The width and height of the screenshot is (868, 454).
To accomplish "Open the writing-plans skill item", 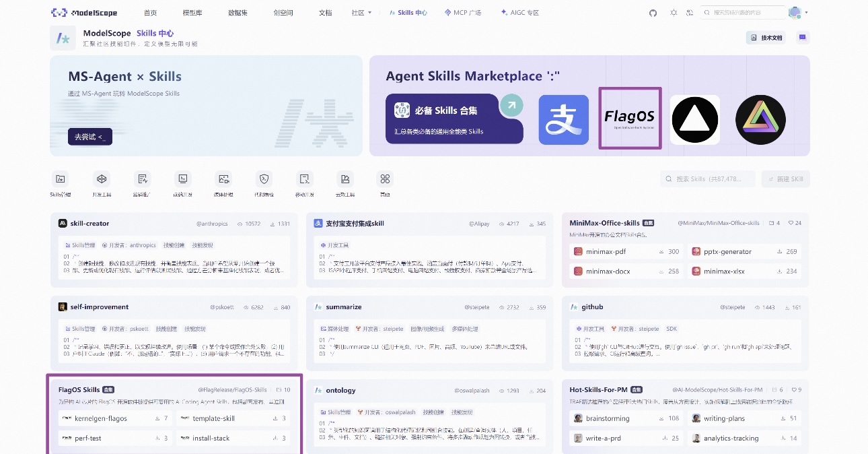I will pyautogui.click(x=744, y=418).
